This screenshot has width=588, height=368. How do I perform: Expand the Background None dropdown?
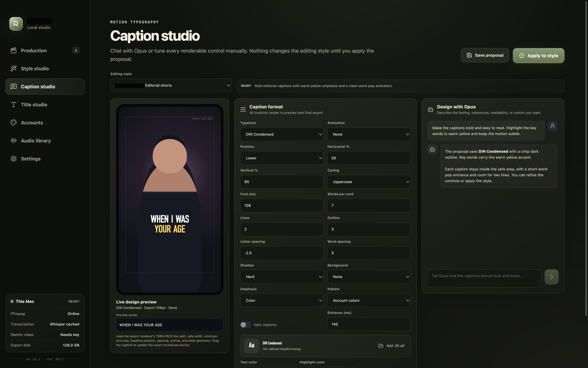(x=369, y=277)
